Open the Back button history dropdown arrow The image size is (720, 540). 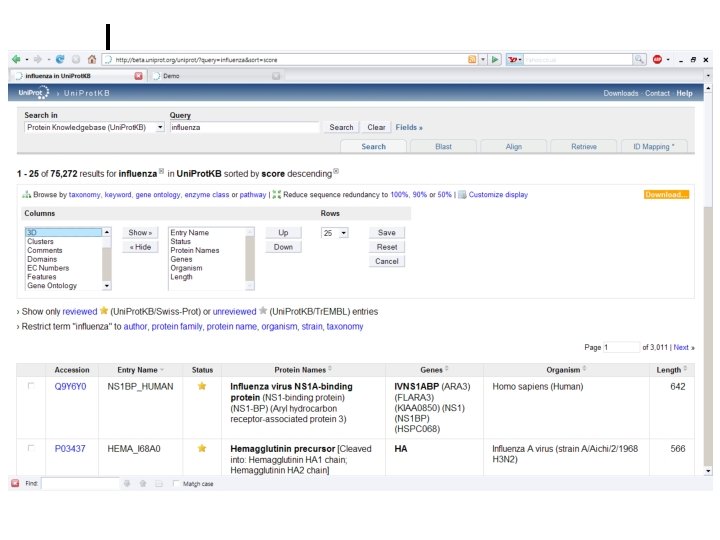click(27, 59)
